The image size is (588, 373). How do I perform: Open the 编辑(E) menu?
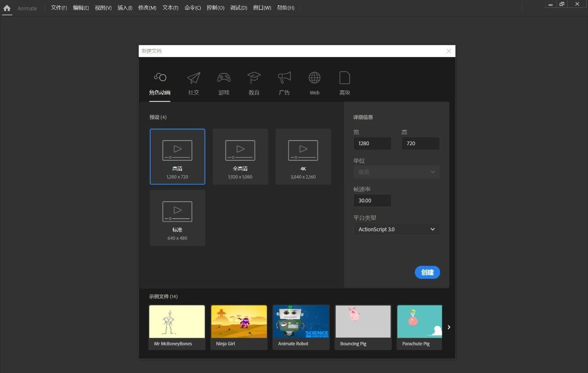click(81, 8)
